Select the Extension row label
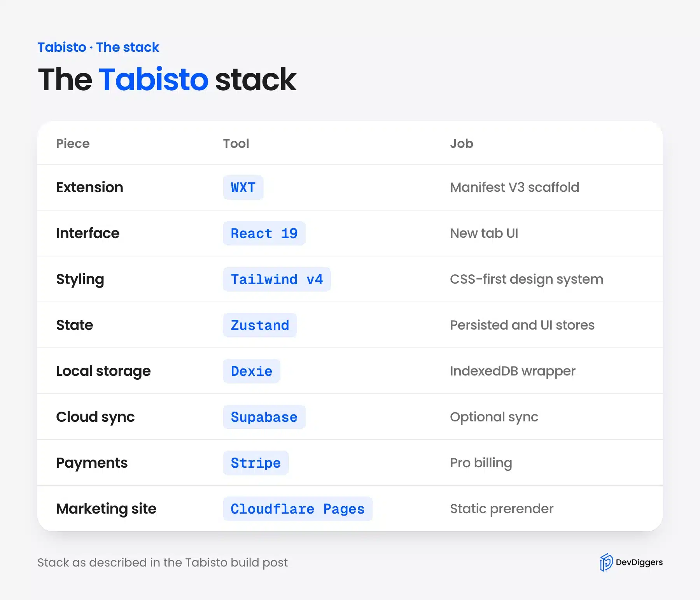Image resolution: width=700 pixels, height=600 pixels. point(89,187)
